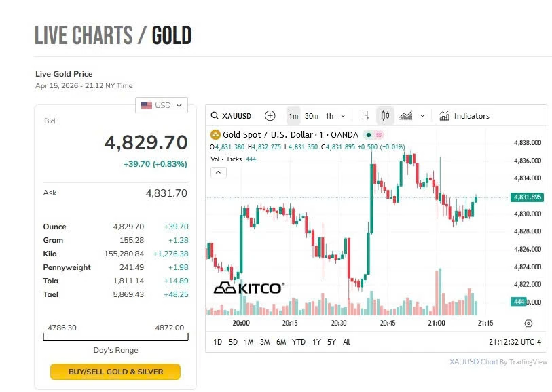552x392 pixels.
Task: Open the USD currency dropdown
Action: click(162, 105)
